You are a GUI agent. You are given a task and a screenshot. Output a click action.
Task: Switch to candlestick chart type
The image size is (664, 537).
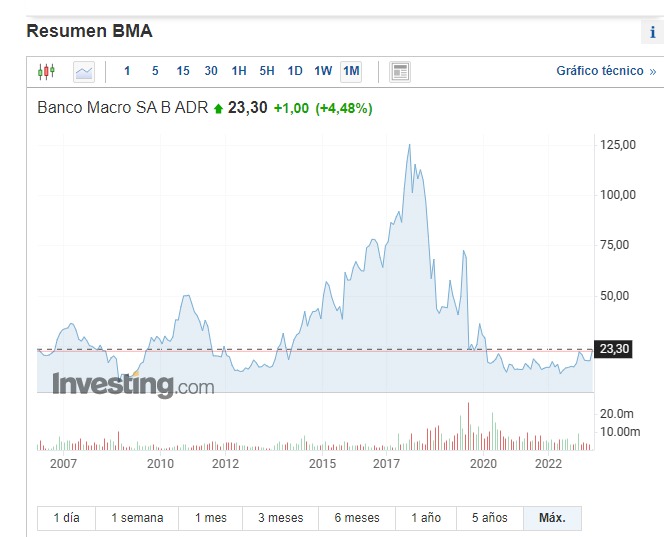pos(46,71)
